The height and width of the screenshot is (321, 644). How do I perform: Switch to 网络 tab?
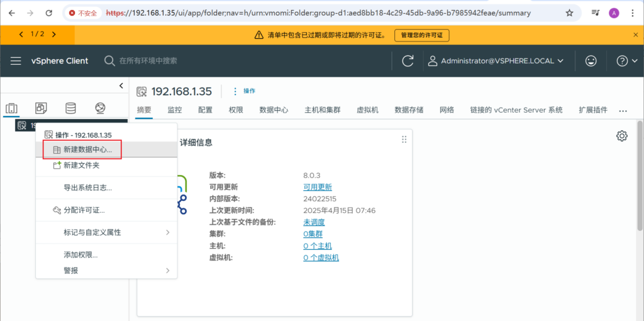pos(447,110)
